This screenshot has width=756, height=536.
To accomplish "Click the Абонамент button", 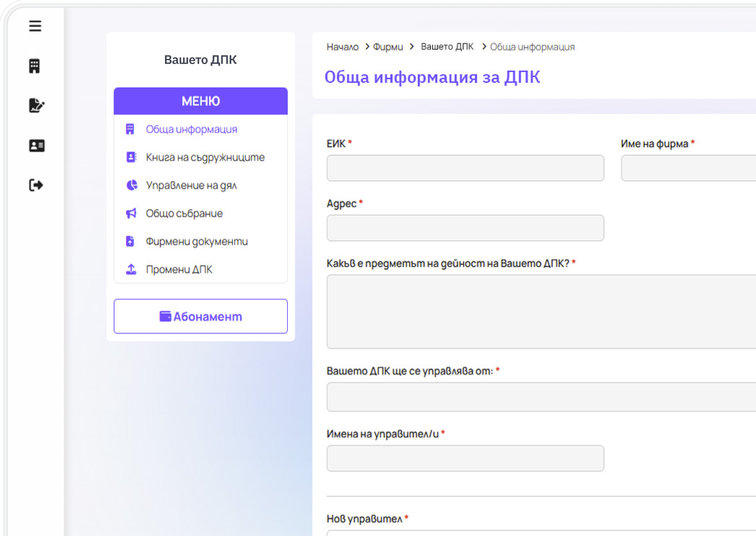I will click(200, 316).
